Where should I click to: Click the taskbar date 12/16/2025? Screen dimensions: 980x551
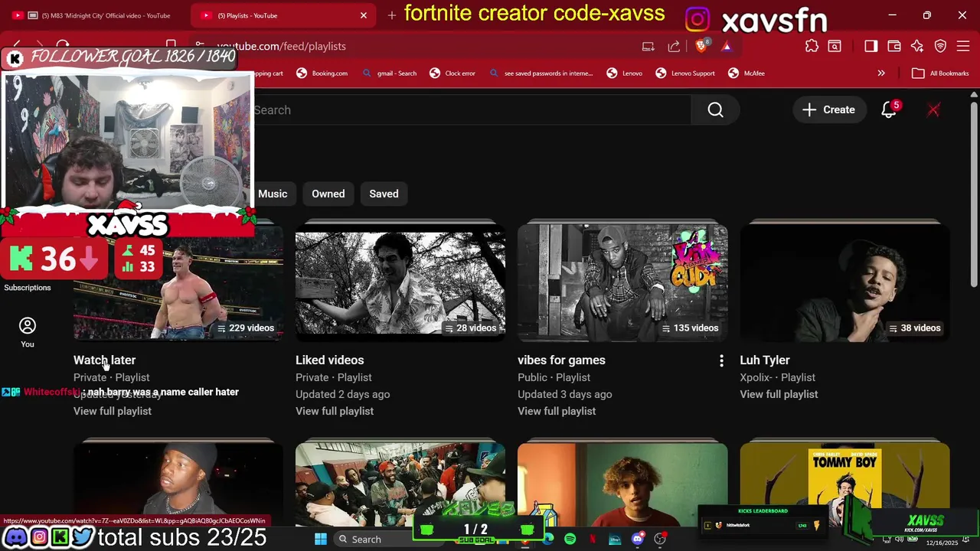tap(942, 543)
